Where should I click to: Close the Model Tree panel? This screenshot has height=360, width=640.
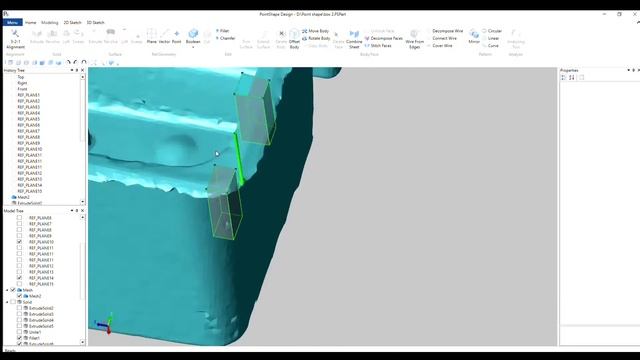click(82, 211)
